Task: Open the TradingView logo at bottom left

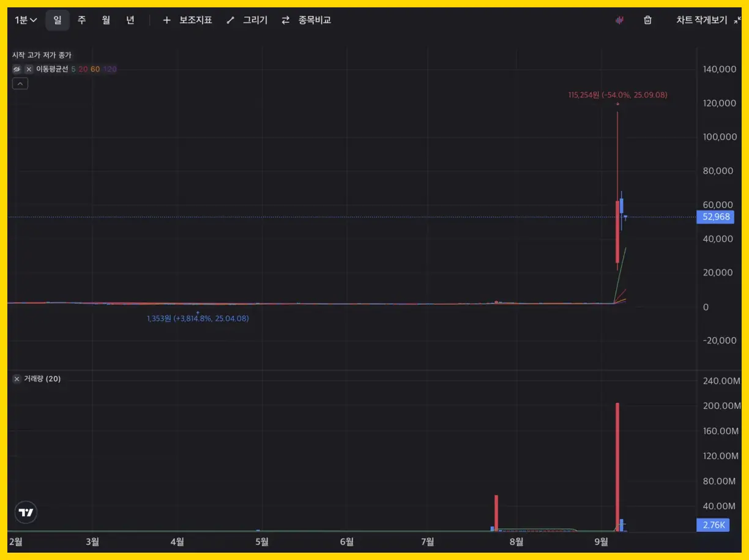Action: click(26, 512)
